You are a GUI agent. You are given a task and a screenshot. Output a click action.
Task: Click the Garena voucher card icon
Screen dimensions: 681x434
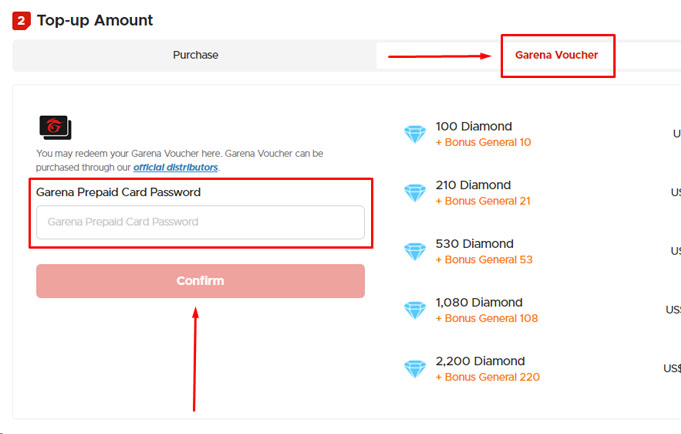pyautogui.click(x=55, y=127)
